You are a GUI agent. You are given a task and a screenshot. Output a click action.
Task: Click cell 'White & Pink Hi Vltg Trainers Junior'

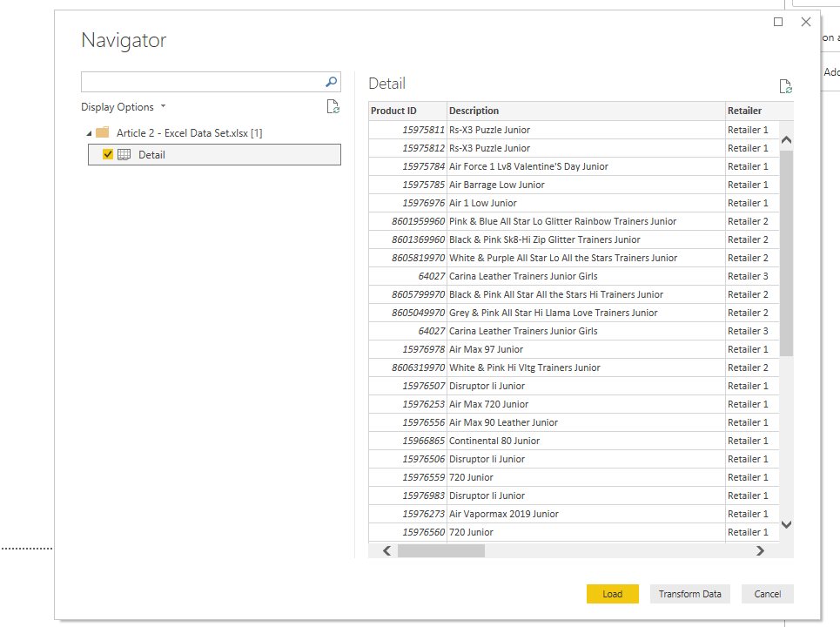[x=586, y=367]
